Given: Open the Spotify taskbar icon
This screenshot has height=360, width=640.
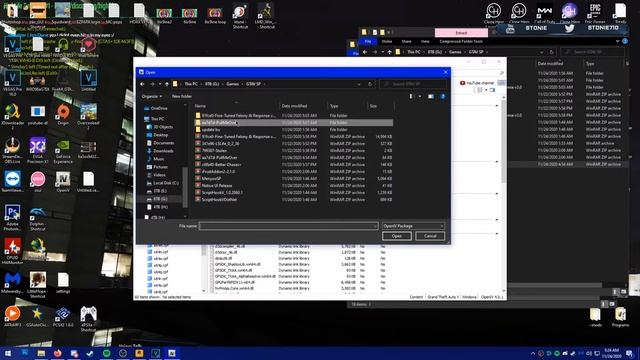Looking at the screenshot, I should coord(107,353).
